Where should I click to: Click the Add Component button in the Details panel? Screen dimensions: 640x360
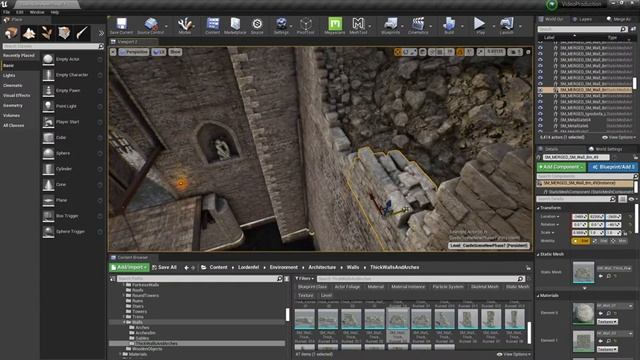click(x=561, y=167)
